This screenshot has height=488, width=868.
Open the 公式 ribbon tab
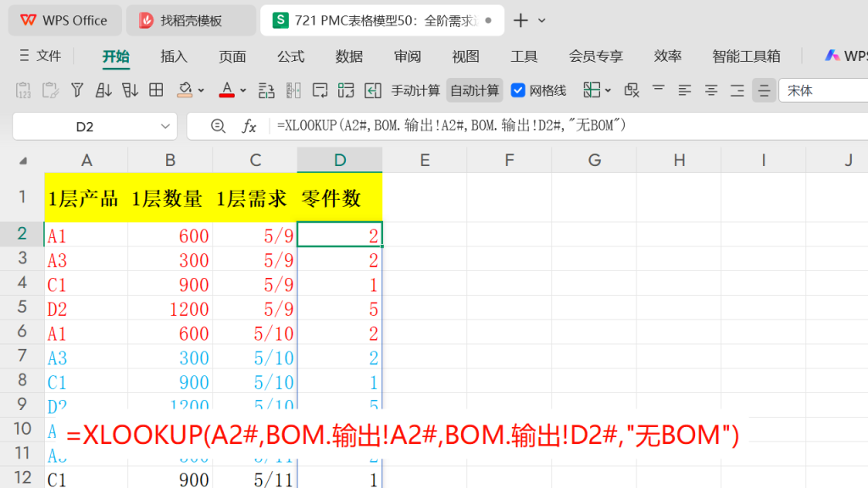(x=291, y=57)
